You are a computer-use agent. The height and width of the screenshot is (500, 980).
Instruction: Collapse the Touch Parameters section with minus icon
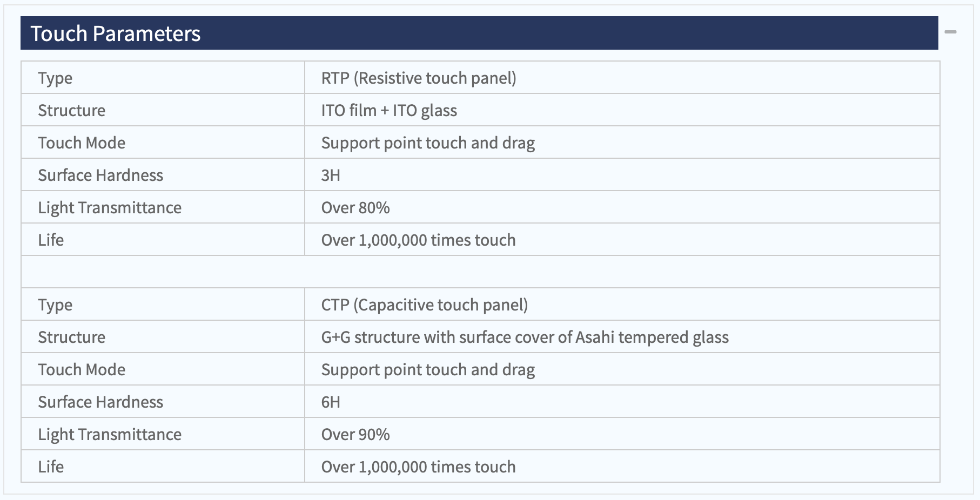[x=951, y=32]
